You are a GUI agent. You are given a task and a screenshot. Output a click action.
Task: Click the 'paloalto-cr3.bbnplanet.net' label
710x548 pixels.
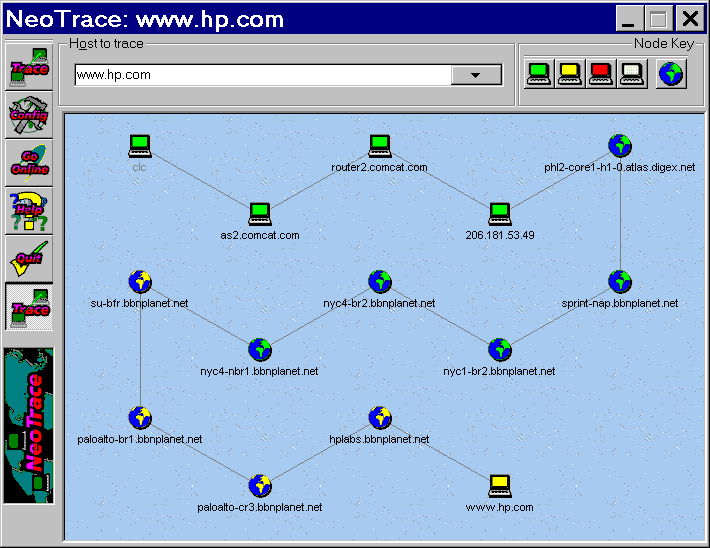[x=259, y=507]
